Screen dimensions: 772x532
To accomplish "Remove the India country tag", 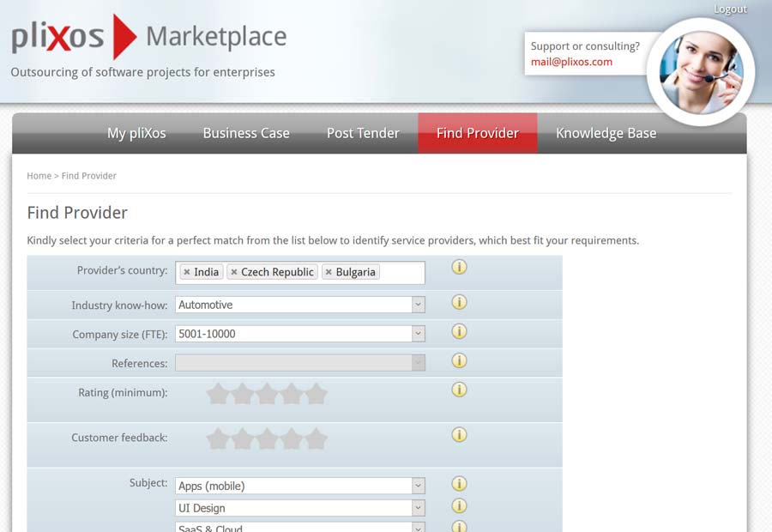I will coord(187,272).
